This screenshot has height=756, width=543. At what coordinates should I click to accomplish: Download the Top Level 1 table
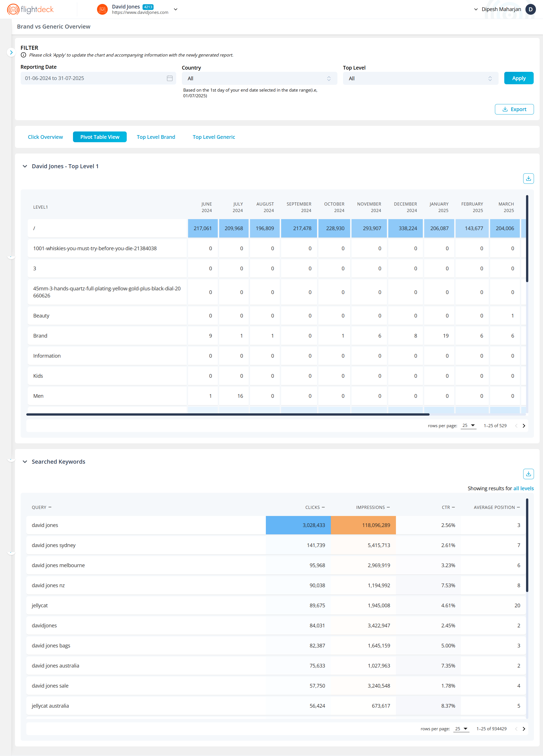(x=528, y=179)
